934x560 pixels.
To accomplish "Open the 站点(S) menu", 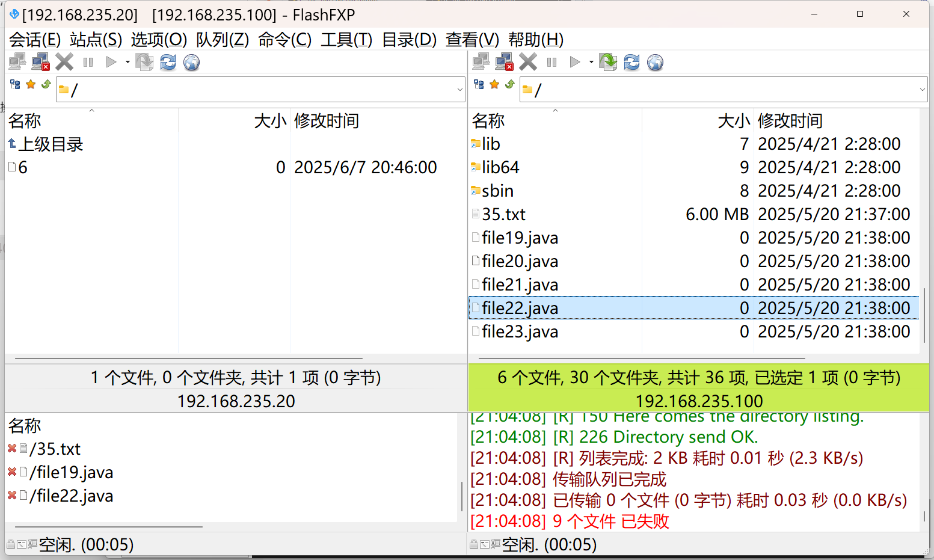I will click(x=96, y=40).
